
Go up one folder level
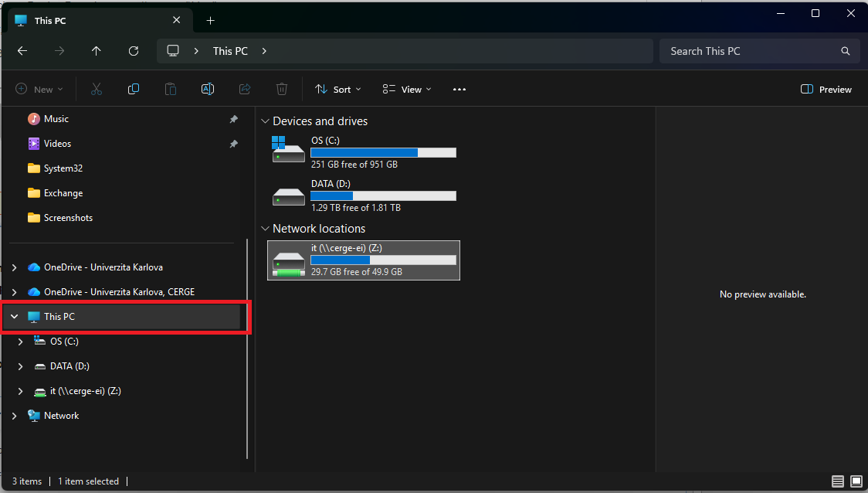(97, 51)
